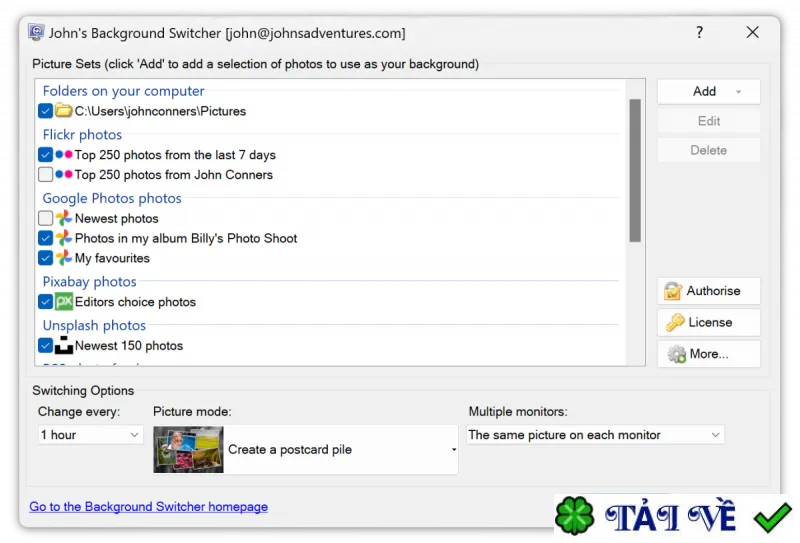Open the More... settings button
This screenshot has width=800, height=543.
point(709,354)
